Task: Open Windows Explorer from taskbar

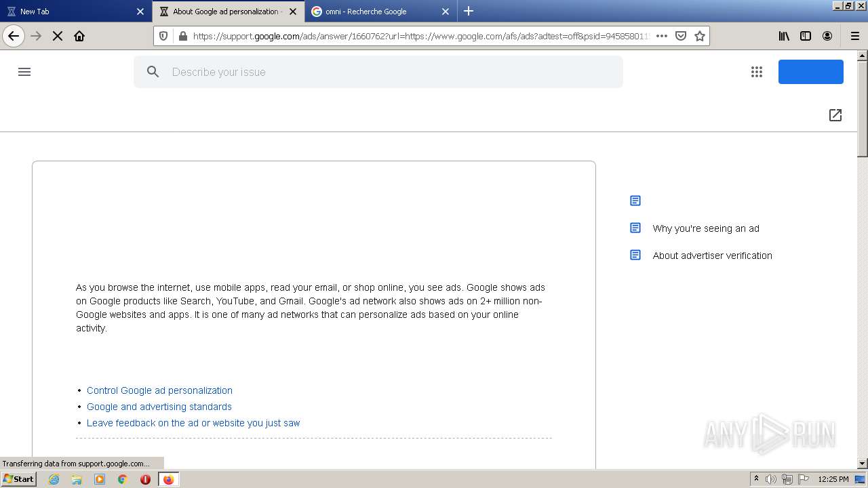Action: tap(77, 479)
